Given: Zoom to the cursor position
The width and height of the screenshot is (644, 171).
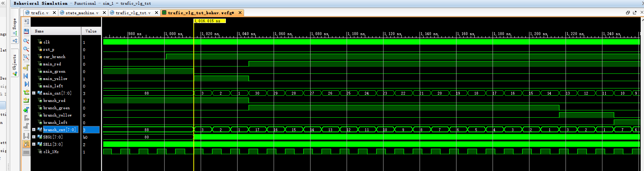Looking at the screenshot, I should pos(26,68).
